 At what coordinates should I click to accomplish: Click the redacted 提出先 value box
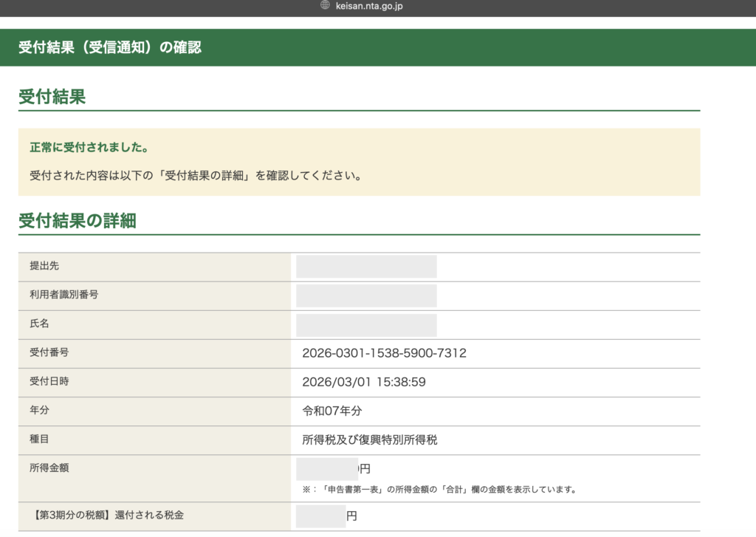[366, 267]
